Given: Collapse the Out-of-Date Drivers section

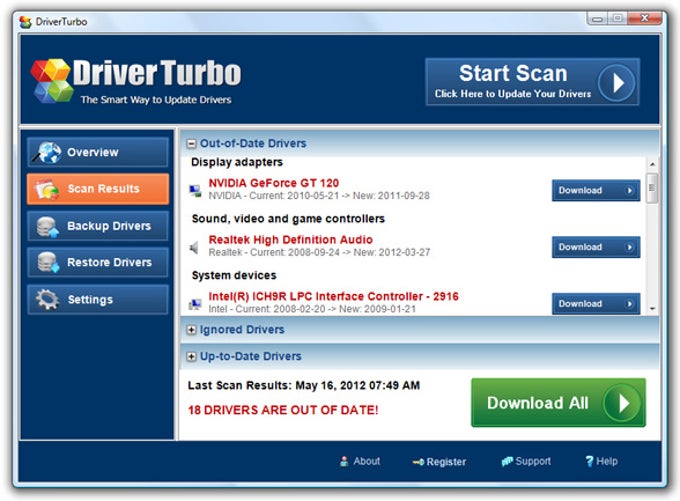Looking at the screenshot, I should pos(191,144).
